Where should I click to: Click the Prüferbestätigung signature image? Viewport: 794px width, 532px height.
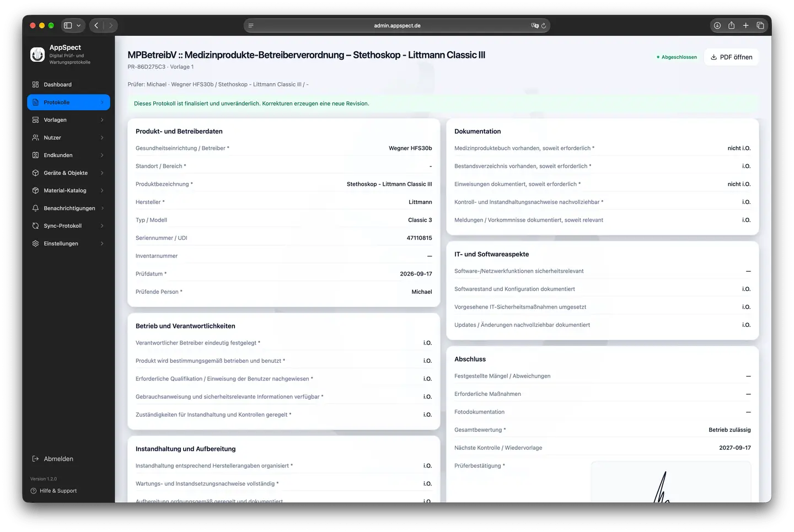670,482
